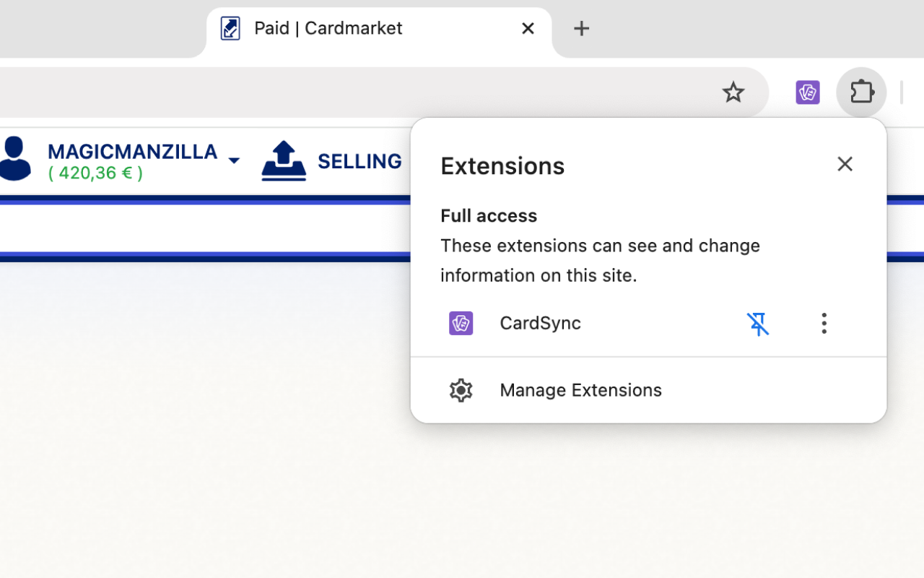Screen dimensions: 924x578
Task: Expand the MAGICMANZILLA account dropdown
Action: tap(234, 160)
